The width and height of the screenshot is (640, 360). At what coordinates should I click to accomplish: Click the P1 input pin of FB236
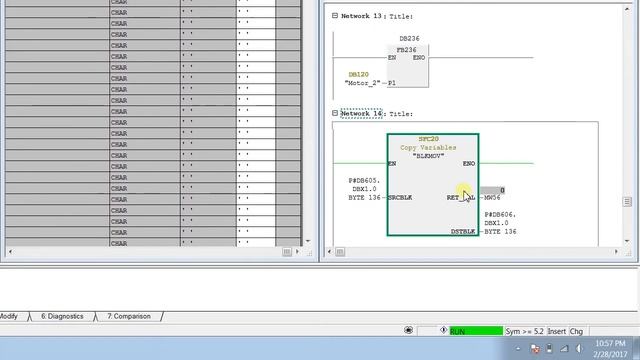point(391,83)
